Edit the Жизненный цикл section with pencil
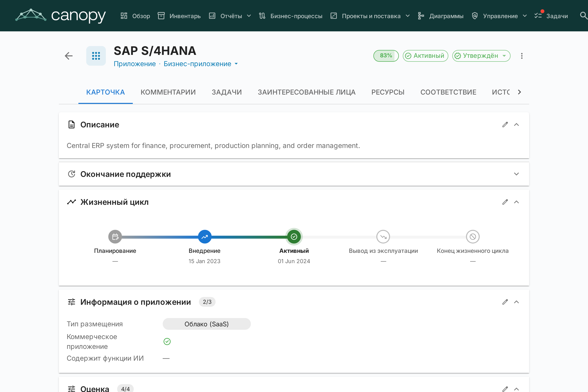Viewport: 588px width, 392px height. click(x=505, y=202)
